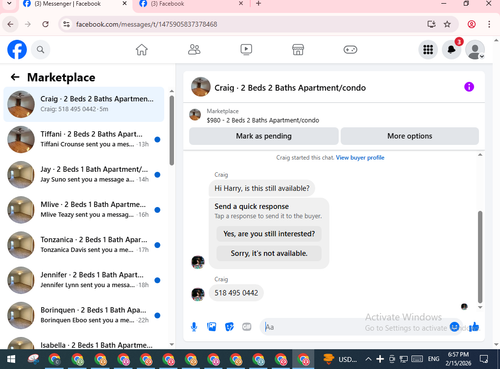Click the browser back arrow

coord(10,24)
